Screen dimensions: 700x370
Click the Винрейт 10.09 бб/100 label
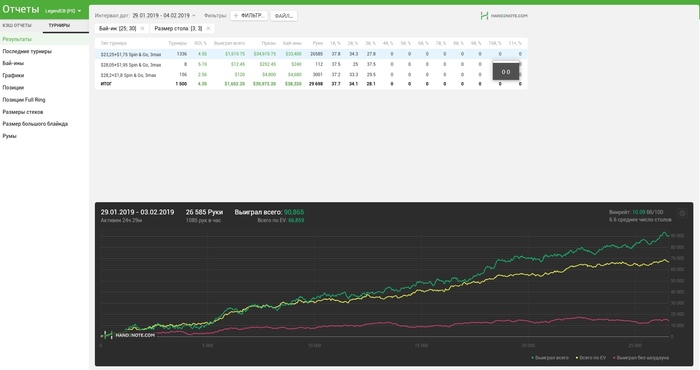(636, 212)
